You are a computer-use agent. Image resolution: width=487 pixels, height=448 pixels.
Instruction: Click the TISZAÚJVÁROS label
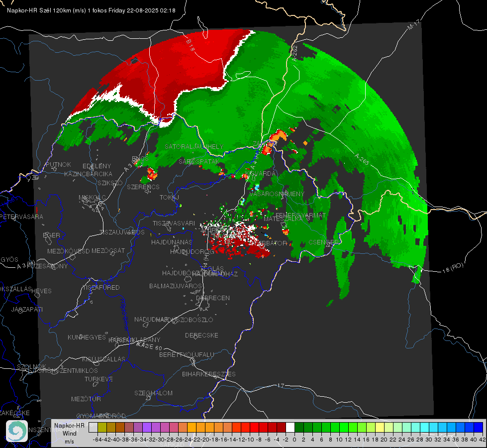[122, 232]
